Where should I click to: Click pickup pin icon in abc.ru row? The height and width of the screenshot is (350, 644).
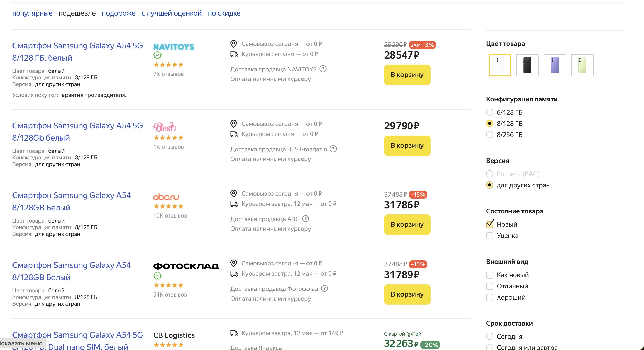click(x=234, y=194)
